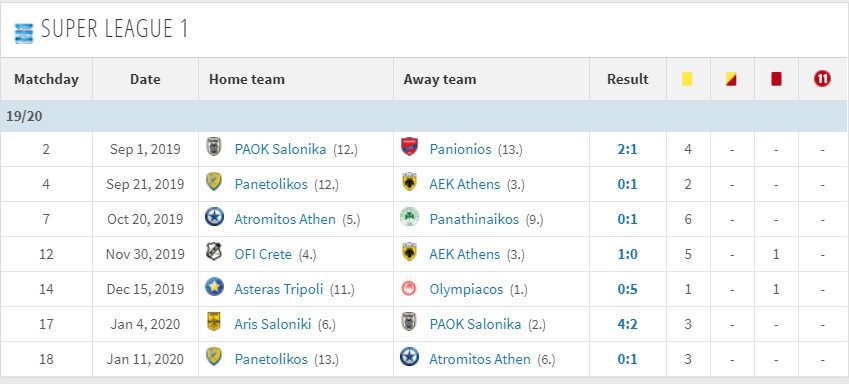Viewport: 849px width, 384px height.
Task: Open the Atromitos Athen away team link in matchday 18
Action: 480,359
